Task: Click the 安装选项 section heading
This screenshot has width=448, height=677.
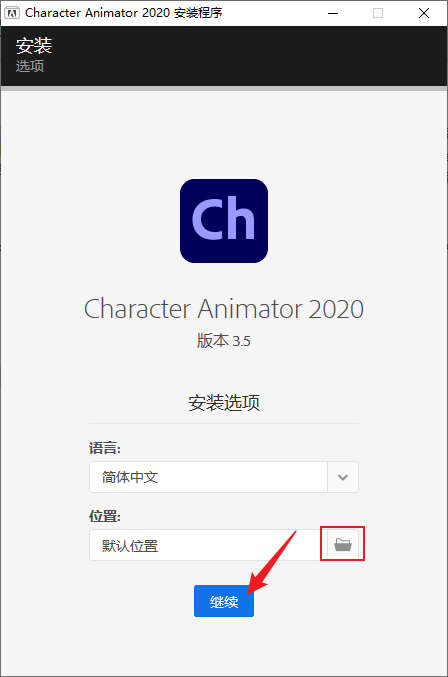Action: [x=224, y=402]
